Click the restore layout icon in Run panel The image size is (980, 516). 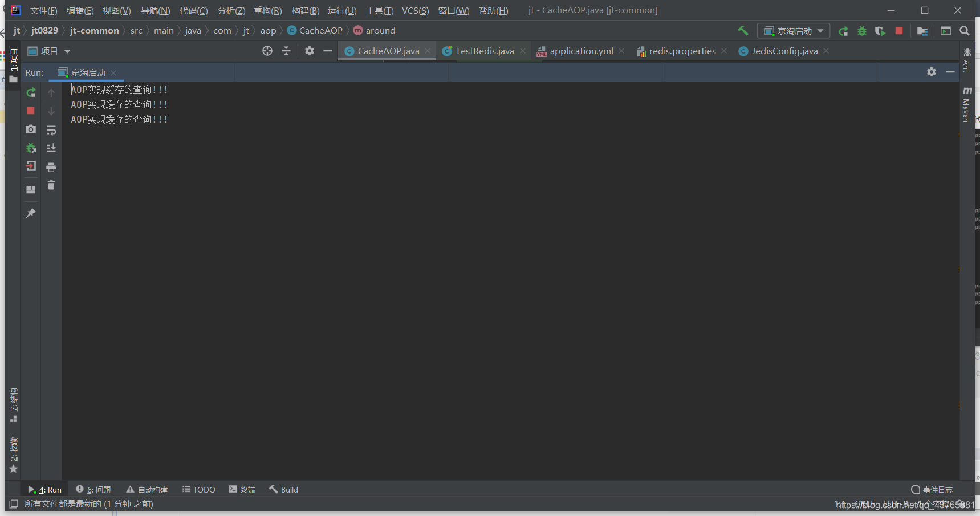tap(31, 190)
